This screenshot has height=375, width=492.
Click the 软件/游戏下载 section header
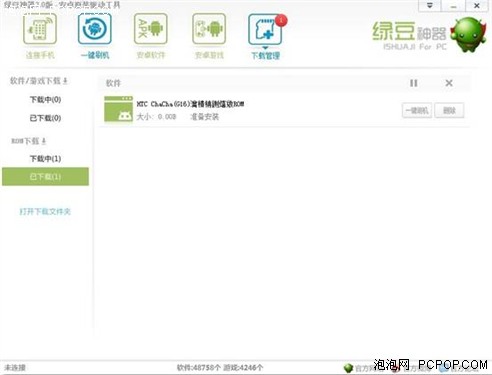[39, 81]
